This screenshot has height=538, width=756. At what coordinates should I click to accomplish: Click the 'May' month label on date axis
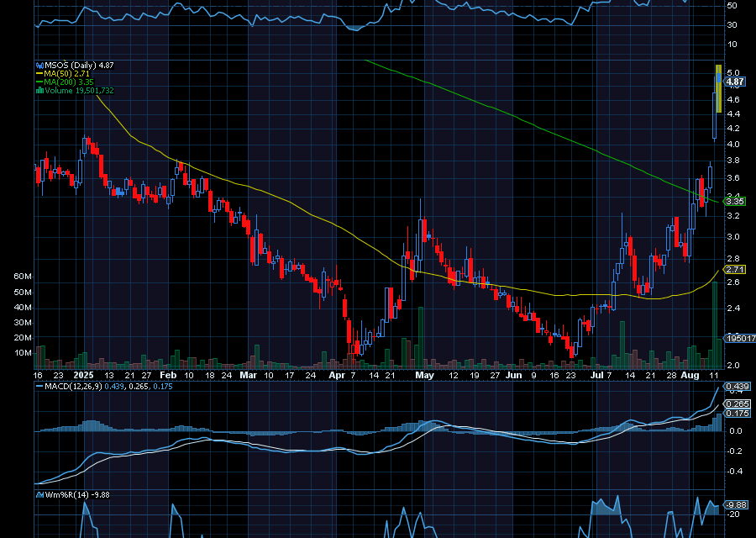[x=425, y=375]
